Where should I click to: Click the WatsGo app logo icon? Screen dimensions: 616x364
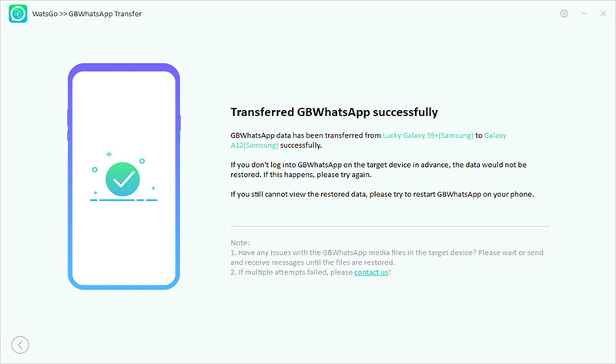[x=18, y=14]
